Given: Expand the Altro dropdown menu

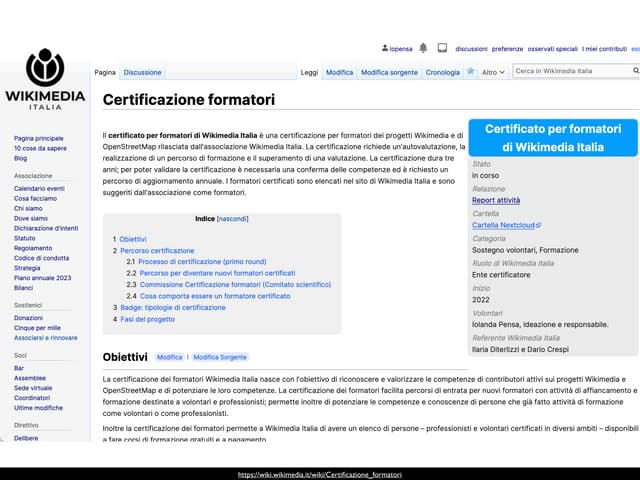Looking at the screenshot, I should [x=494, y=72].
